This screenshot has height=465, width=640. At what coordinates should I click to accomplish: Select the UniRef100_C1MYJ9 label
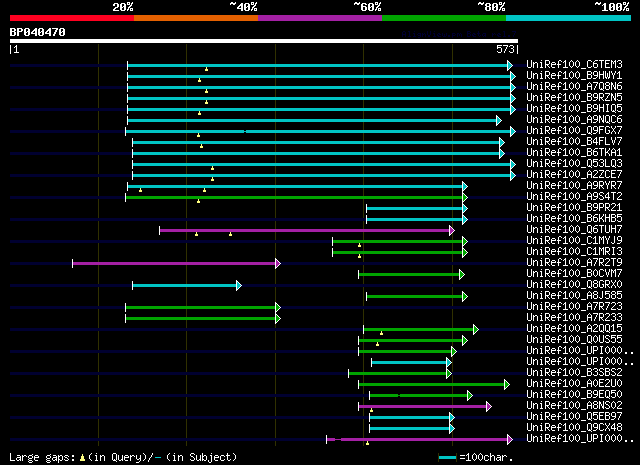point(574,241)
